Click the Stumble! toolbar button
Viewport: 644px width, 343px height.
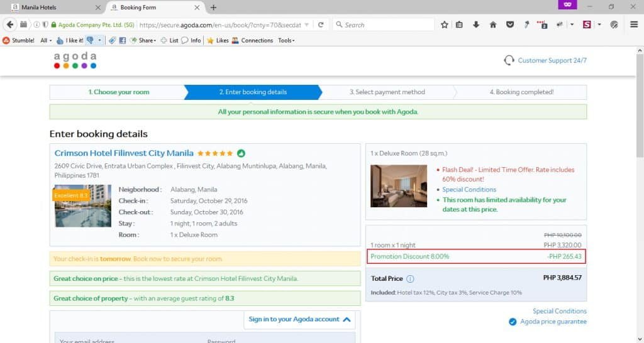pos(18,40)
